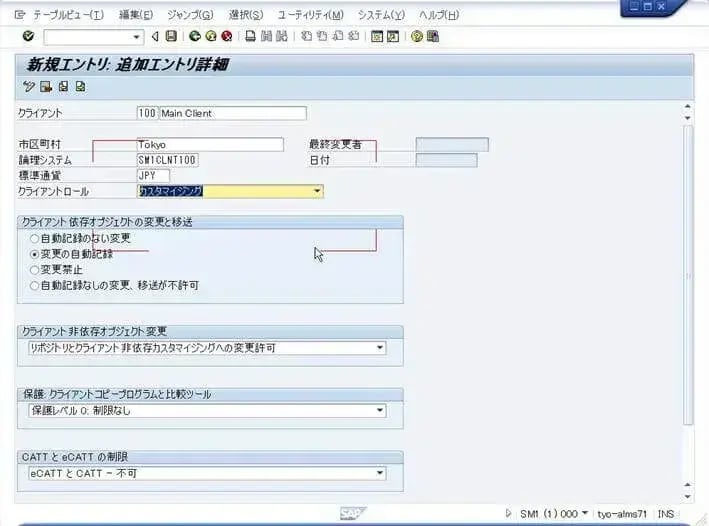Click the Save diskette icon
709x526 pixels.
click(x=171, y=36)
